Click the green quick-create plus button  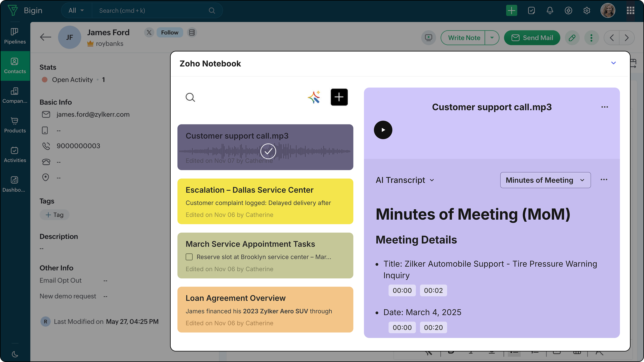tap(512, 11)
